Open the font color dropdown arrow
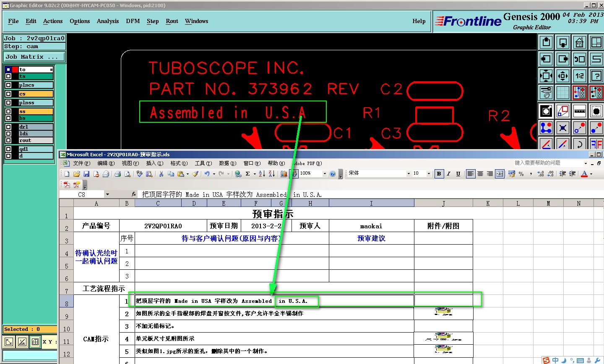This screenshot has width=604, height=364. coord(591,174)
